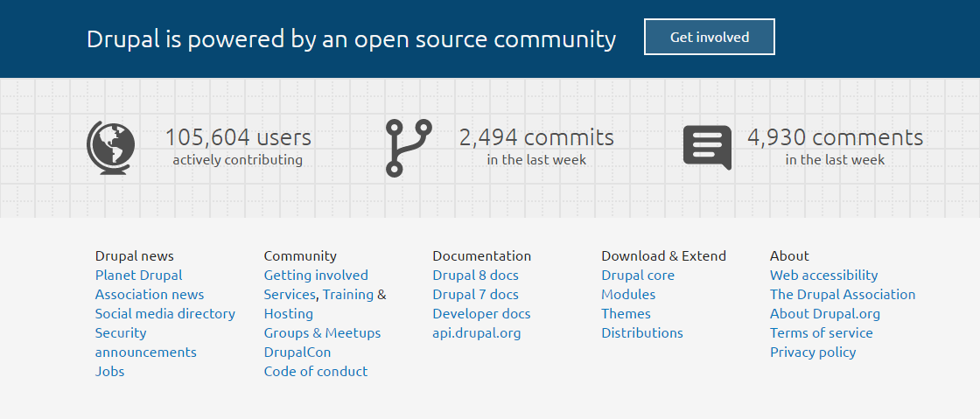Click the git branch commits icon
This screenshot has height=419, width=980.
[x=409, y=148]
